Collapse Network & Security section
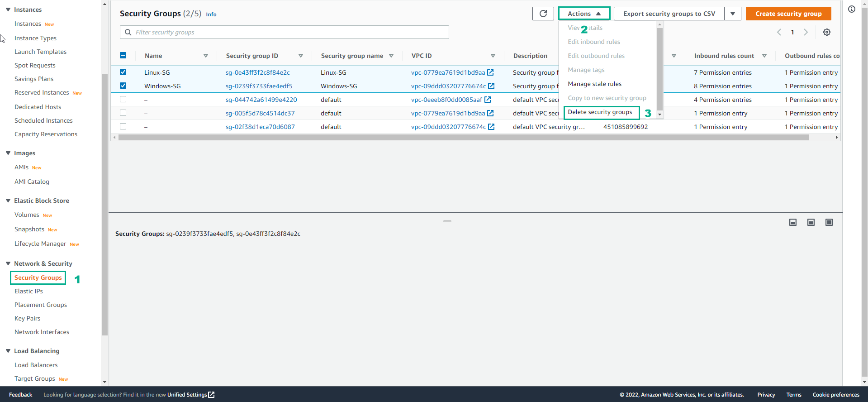 click(x=8, y=263)
